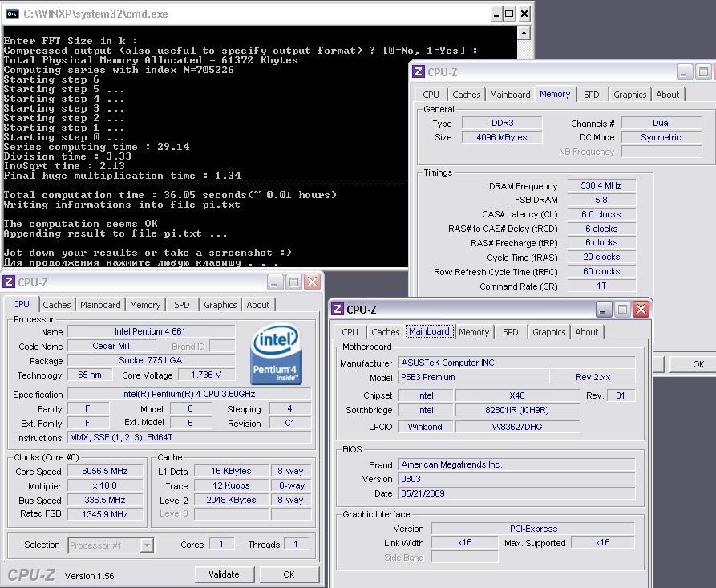Click the 4096 MBytes size field
This screenshot has height=588, width=716.
click(x=502, y=137)
